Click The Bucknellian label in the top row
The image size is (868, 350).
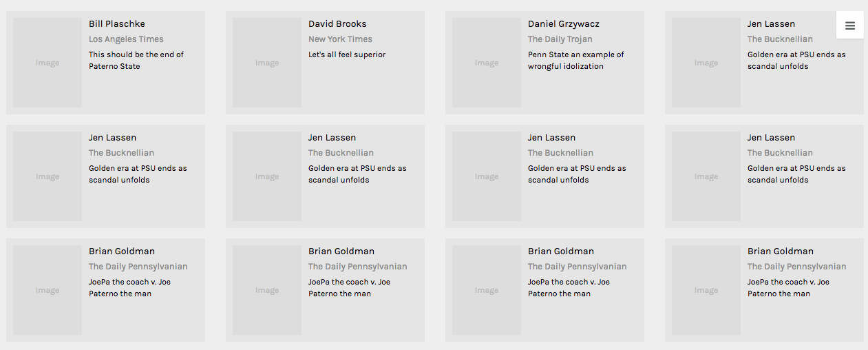click(x=780, y=39)
